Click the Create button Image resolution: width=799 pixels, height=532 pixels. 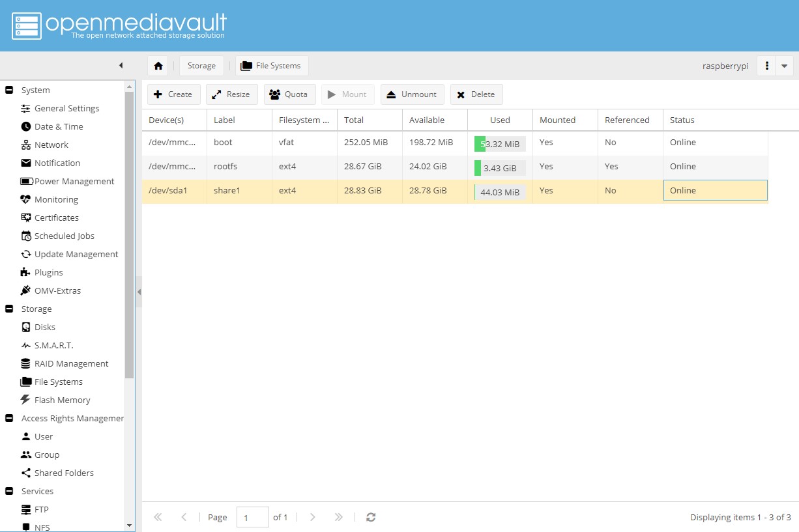point(173,94)
